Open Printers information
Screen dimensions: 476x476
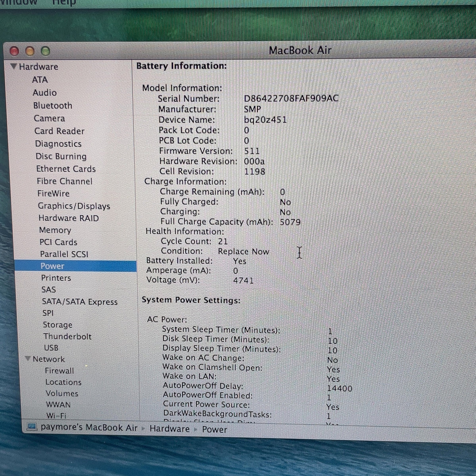pos(56,278)
